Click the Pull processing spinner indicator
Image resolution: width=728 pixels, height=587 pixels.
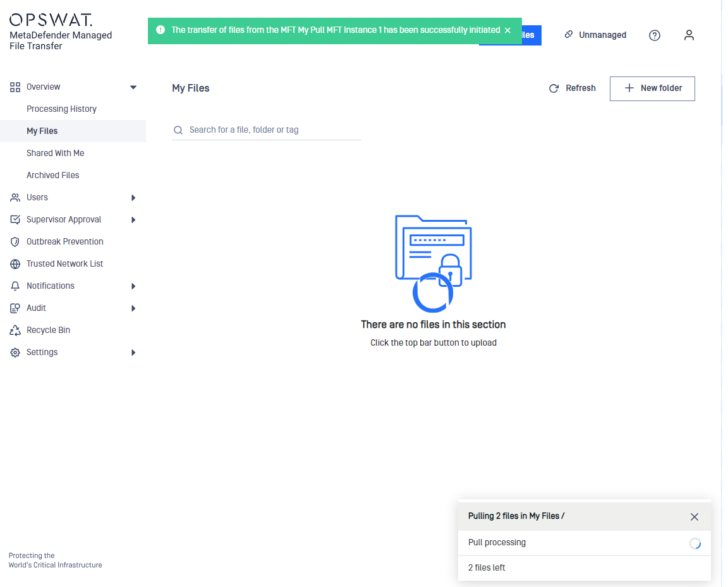pos(695,543)
